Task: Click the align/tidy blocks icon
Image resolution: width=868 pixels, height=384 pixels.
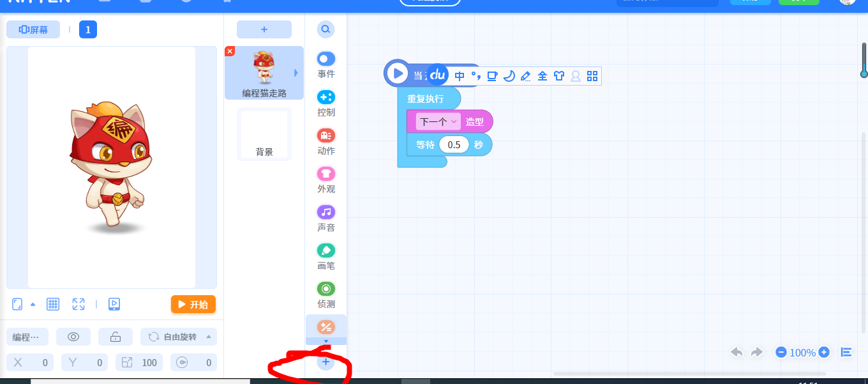Action: (x=846, y=352)
